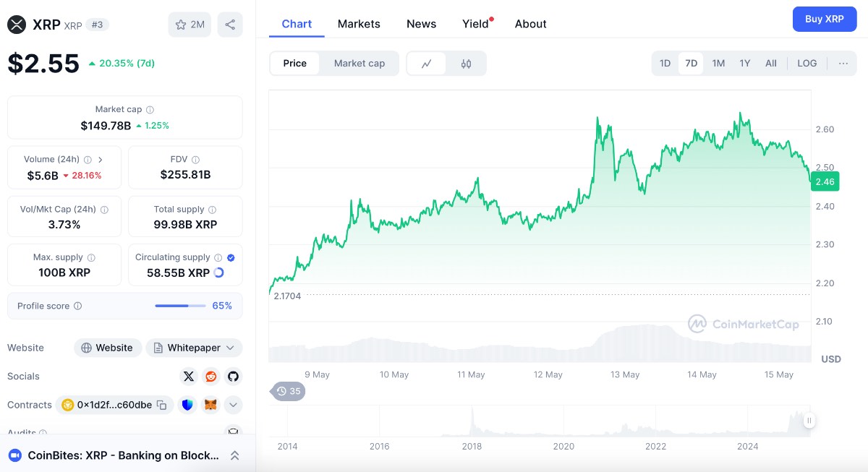Image resolution: width=868 pixels, height=472 pixels.
Task: Show info tooltip for Total supply
Action: click(x=212, y=210)
